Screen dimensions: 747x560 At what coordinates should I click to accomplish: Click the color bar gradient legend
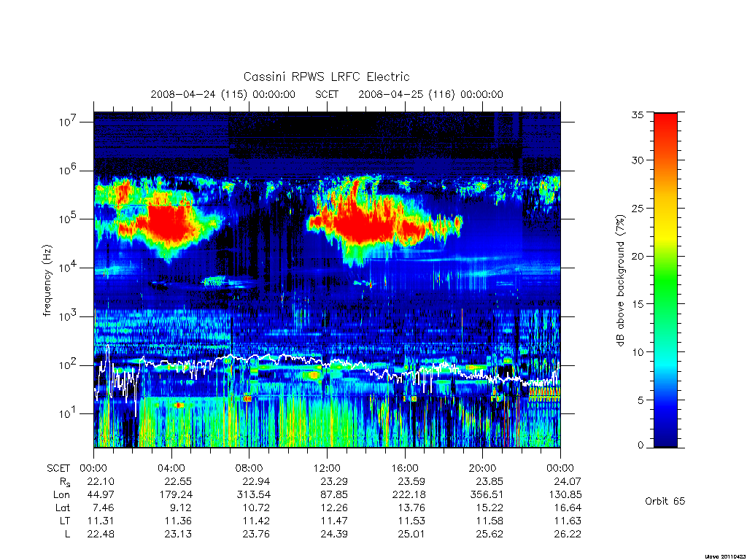(665, 280)
